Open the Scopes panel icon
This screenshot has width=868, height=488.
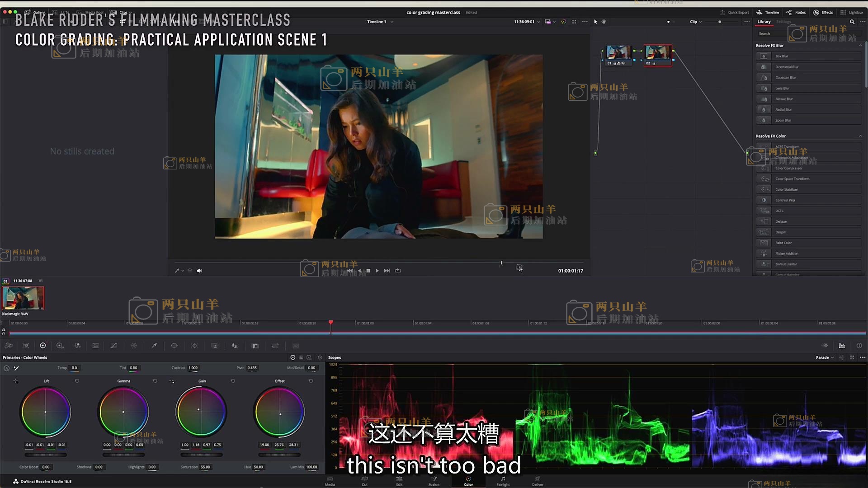pyautogui.click(x=842, y=346)
